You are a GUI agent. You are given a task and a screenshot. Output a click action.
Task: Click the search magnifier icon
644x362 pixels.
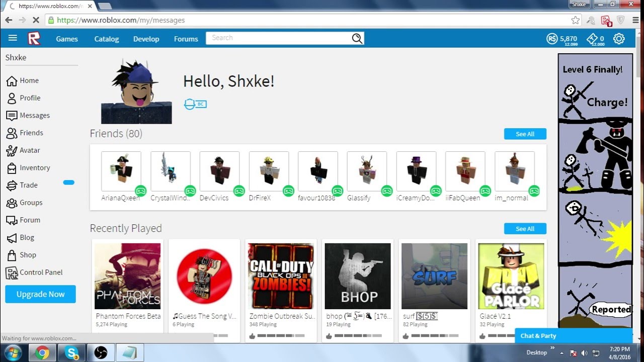[x=357, y=38]
